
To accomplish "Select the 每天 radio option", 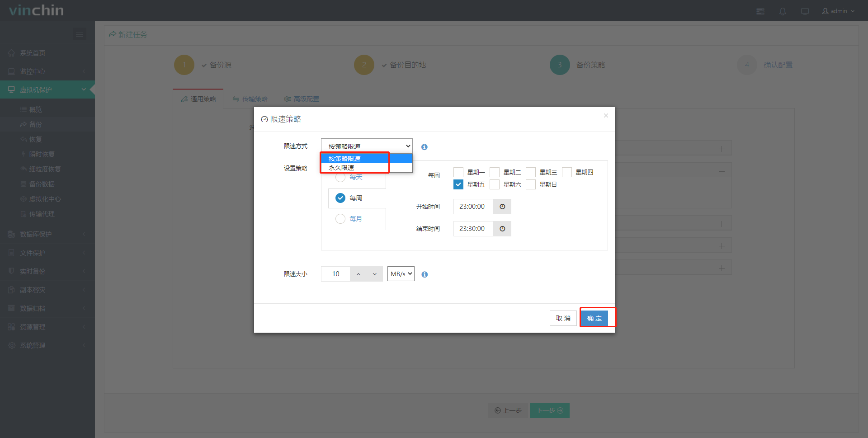I will click(x=340, y=178).
